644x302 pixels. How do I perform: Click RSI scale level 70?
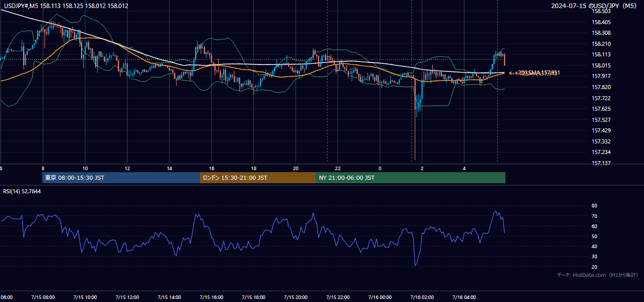(594, 216)
